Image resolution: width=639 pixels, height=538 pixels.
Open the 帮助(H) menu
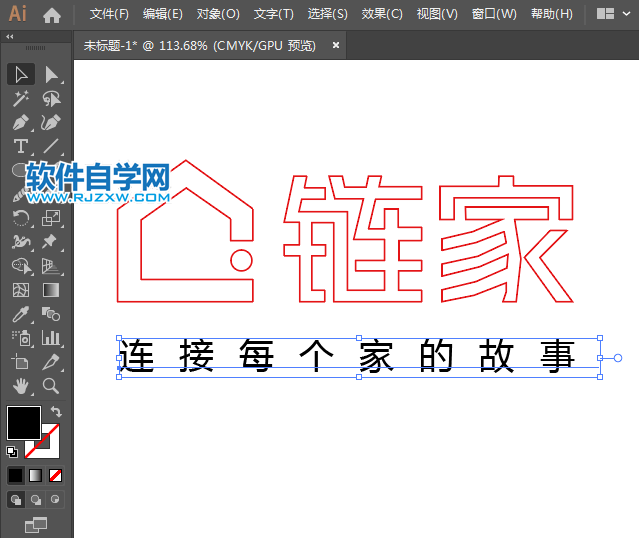click(552, 14)
